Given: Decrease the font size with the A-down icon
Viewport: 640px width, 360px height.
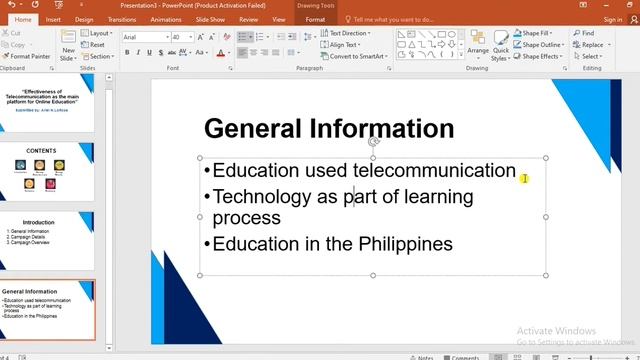Looking at the screenshot, I should point(211,37).
